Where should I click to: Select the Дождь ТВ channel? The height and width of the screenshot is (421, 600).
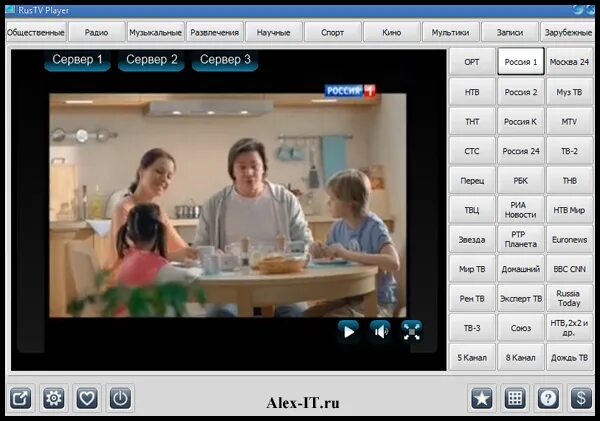coord(569,357)
